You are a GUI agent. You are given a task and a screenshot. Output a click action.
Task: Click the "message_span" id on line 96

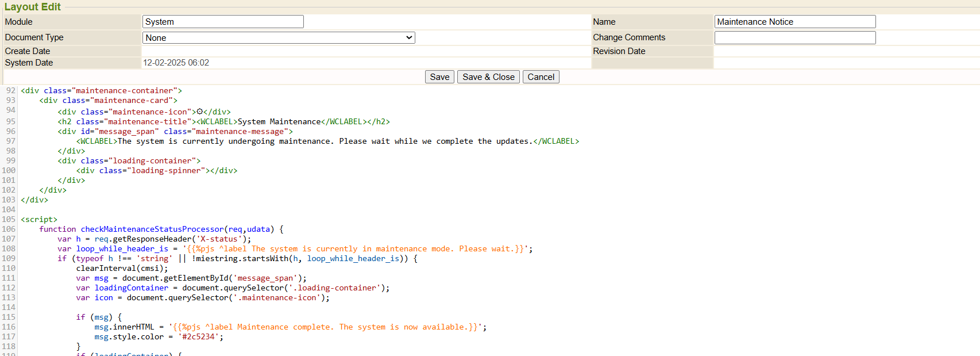click(127, 132)
